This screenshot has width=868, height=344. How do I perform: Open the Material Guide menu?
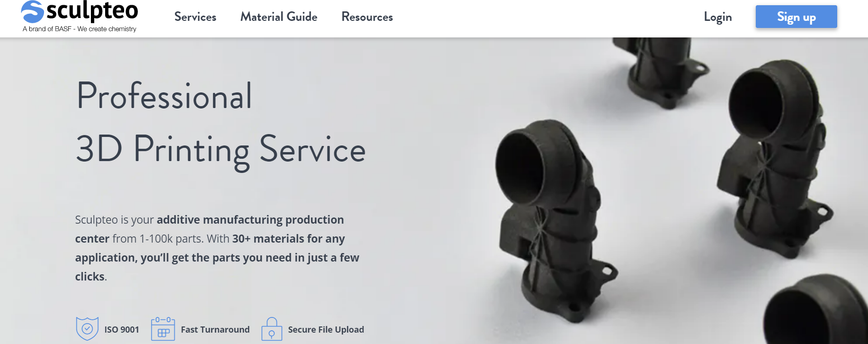point(278,17)
